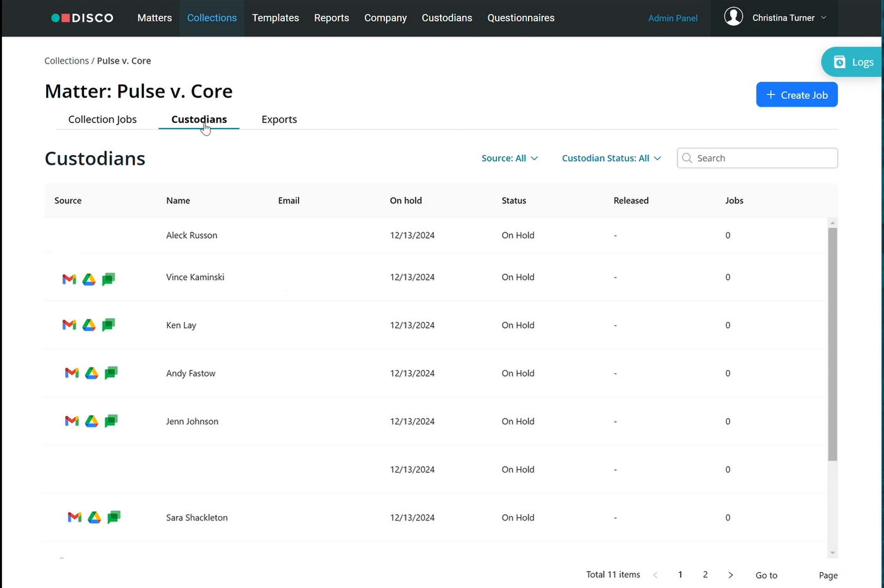
Task: Go to previous page arrow
Action: pos(655,575)
